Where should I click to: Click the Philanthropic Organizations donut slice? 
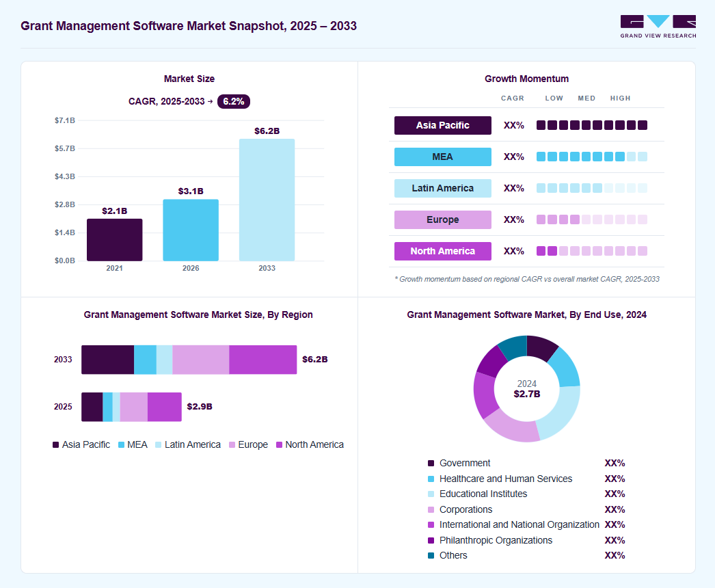(491, 362)
